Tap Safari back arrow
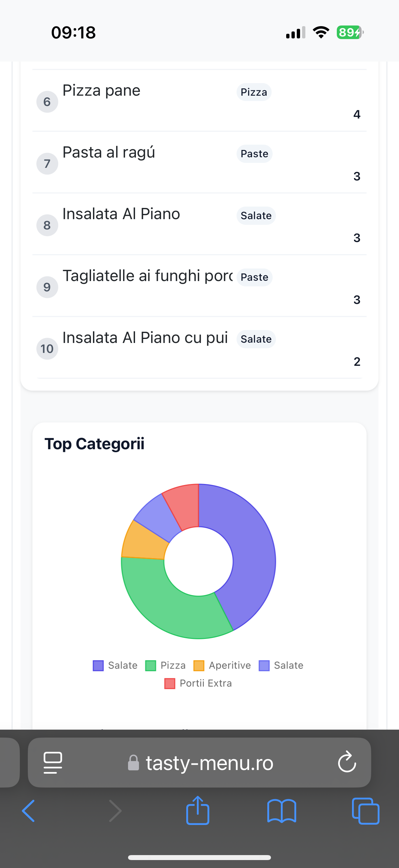The width and height of the screenshot is (399, 868). click(x=28, y=811)
